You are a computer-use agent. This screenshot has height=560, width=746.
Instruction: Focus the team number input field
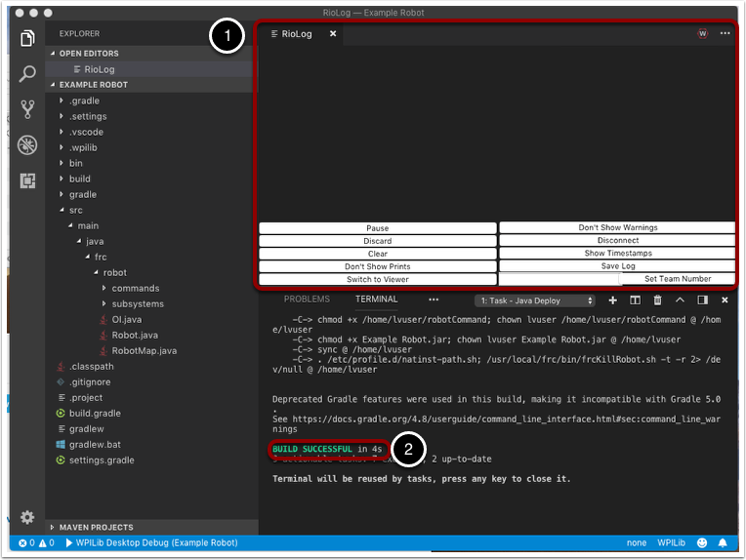[559, 280]
